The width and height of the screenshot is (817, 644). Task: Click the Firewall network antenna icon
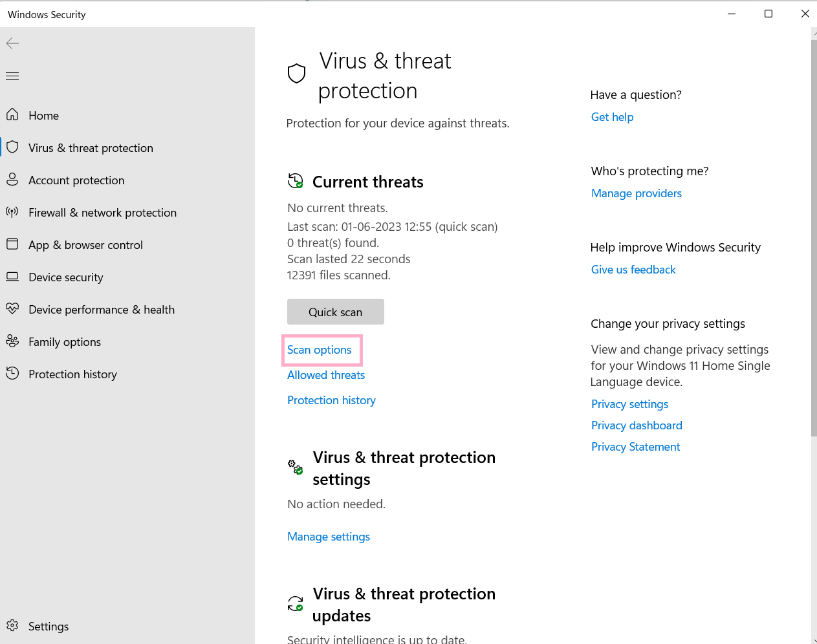click(12, 212)
